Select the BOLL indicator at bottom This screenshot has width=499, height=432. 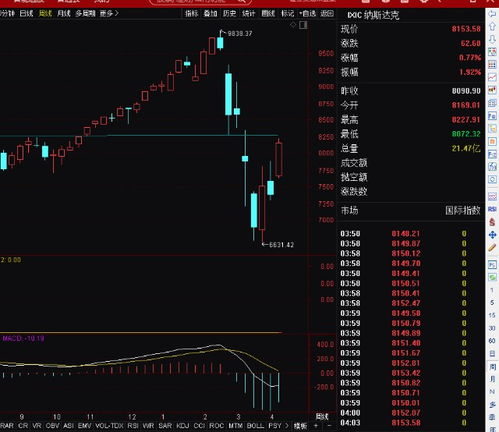point(255,426)
